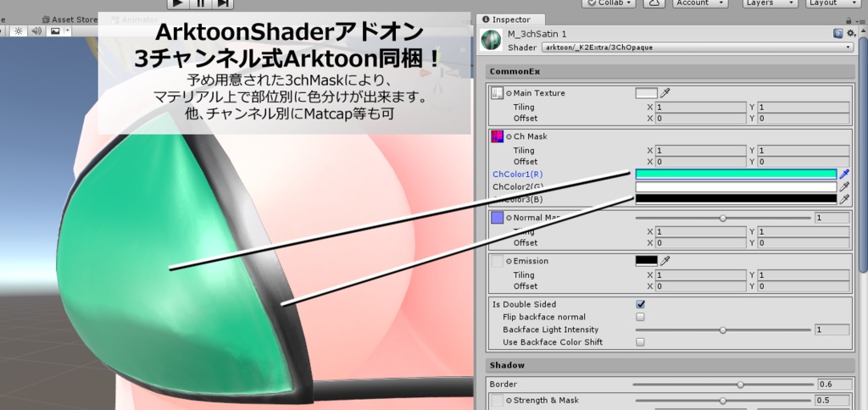Uncheck the Is Double Sided checkbox
The width and height of the screenshot is (868, 410).
[641, 304]
